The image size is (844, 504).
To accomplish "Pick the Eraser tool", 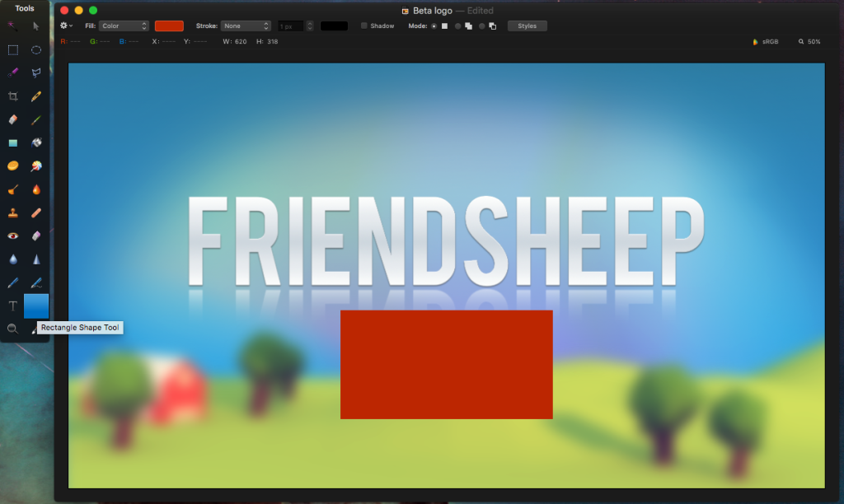I will click(13, 119).
